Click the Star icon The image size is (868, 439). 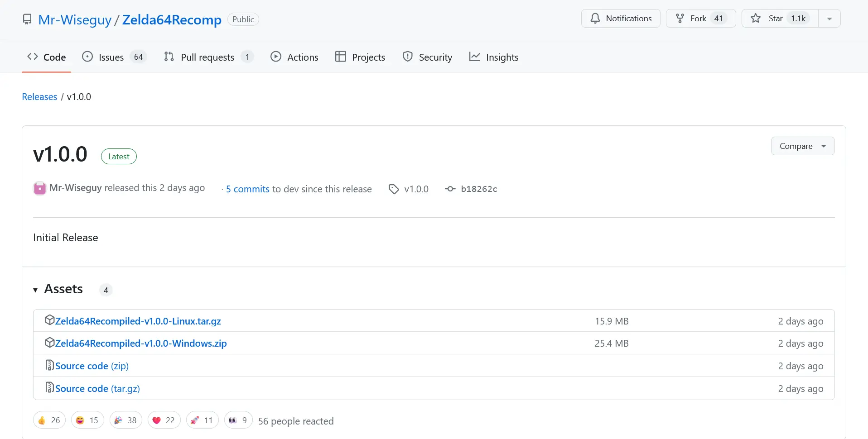coord(756,19)
